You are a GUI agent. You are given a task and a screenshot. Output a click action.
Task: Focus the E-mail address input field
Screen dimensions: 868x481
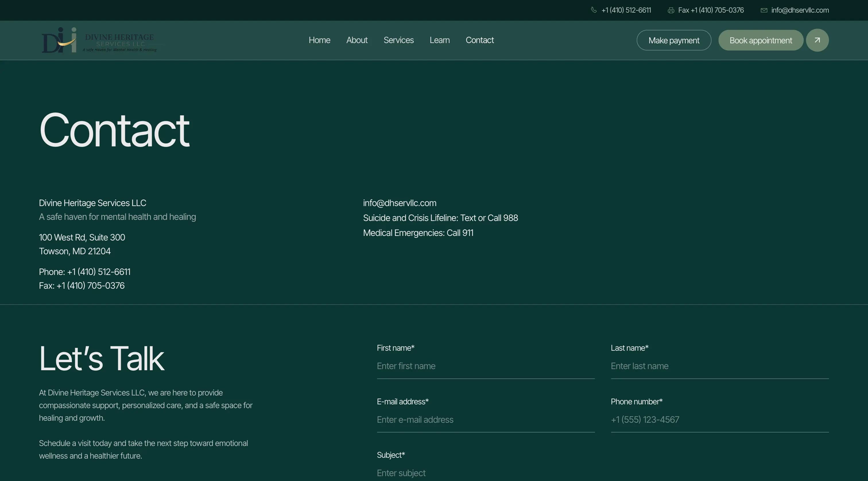pyautogui.click(x=486, y=420)
